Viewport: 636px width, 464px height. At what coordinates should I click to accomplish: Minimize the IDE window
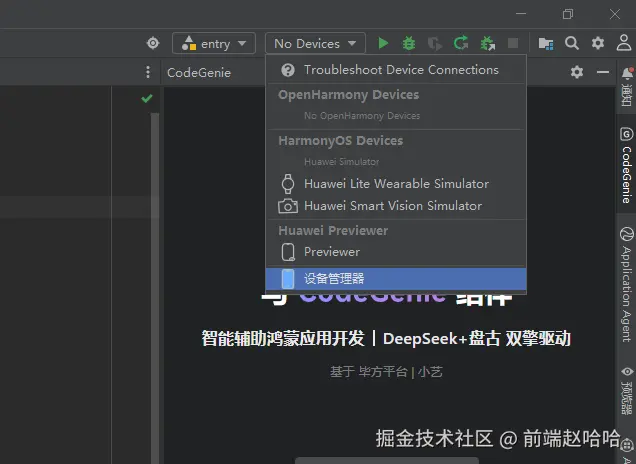click(521, 14)
